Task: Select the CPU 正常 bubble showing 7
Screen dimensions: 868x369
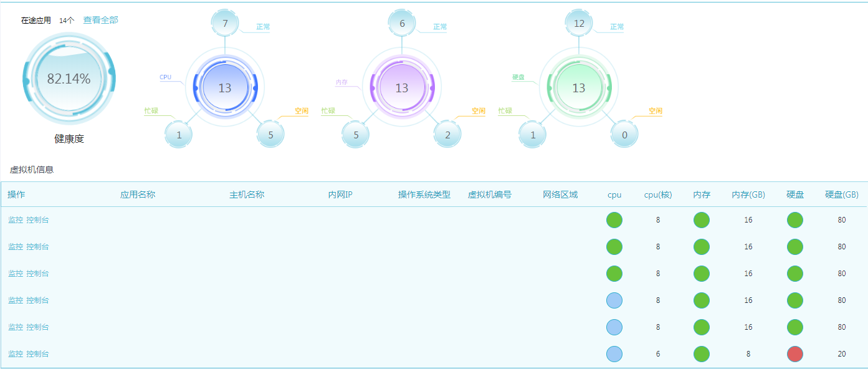Action: pos(225,24)
